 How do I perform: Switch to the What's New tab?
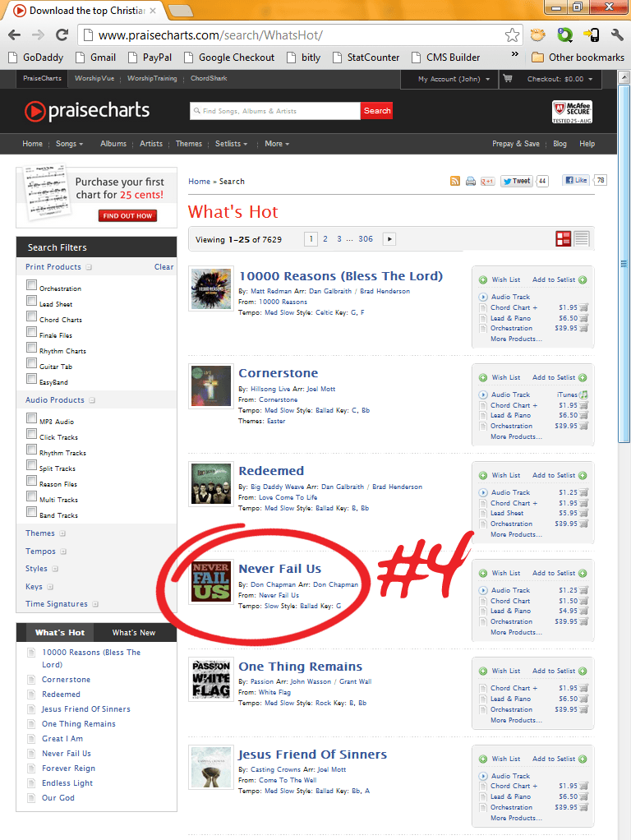tap(134, 633)
